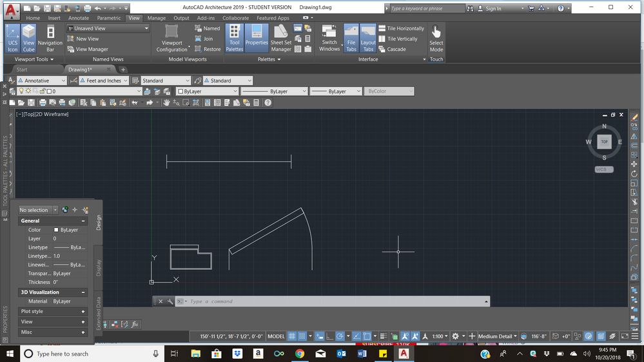Toggle the View Cube display
644x362 pixels.
(29, 38)
